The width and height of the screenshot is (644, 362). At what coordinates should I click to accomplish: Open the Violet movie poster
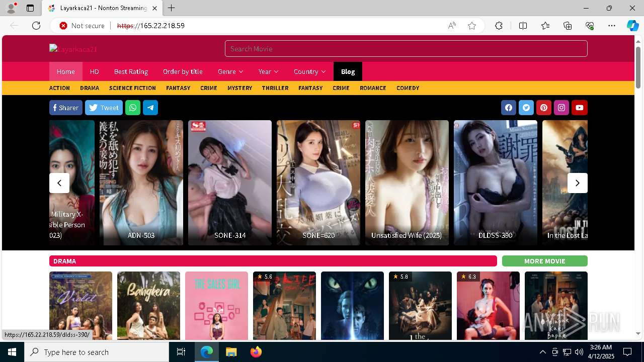tap(80, 306)
